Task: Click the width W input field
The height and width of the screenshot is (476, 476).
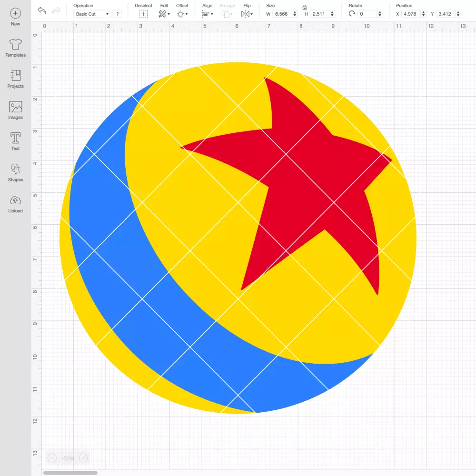Action: (282, 14)
